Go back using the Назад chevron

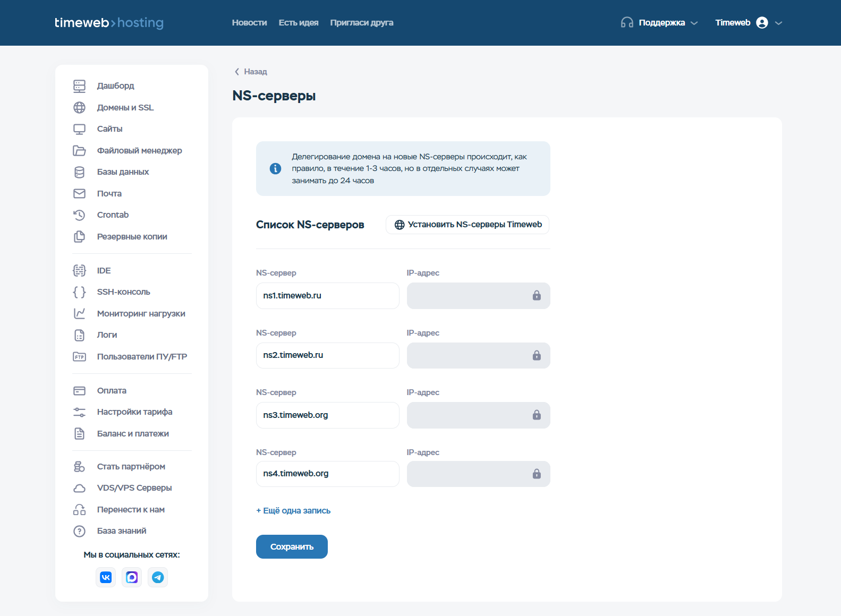(x=237, y=72)
